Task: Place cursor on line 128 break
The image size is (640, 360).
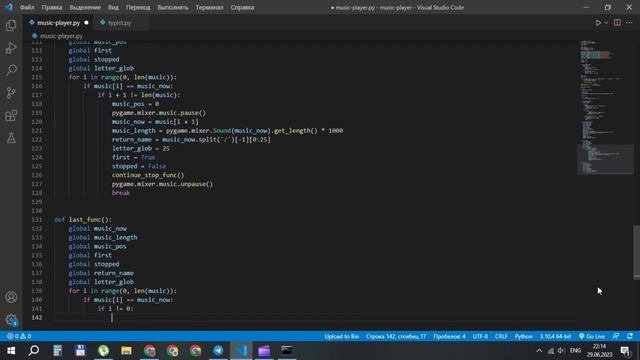Action: (121, 193)
